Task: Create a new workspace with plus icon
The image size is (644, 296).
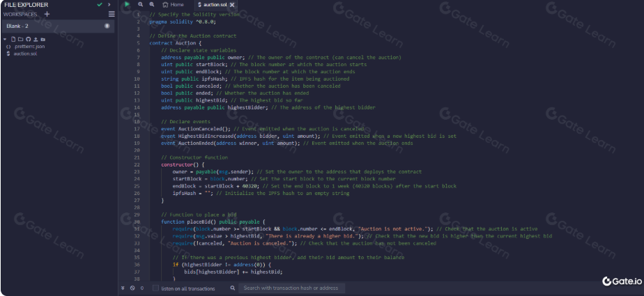Action: coord(47,14)
